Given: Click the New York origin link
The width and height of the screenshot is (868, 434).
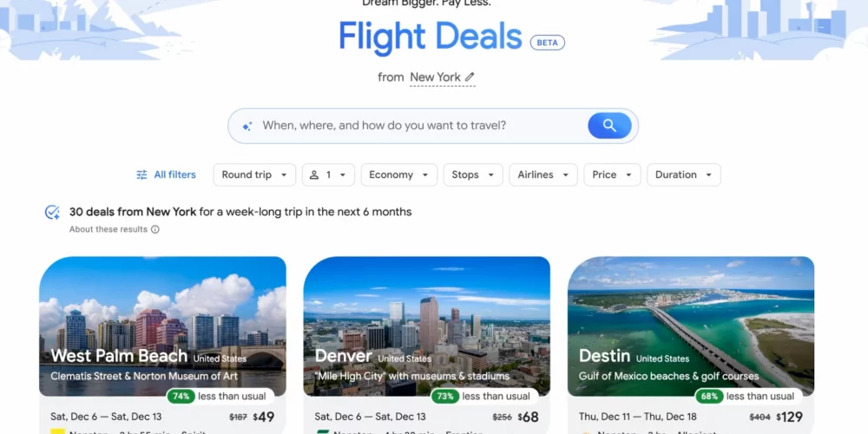Looking at the screenshot, I should 435,77.
